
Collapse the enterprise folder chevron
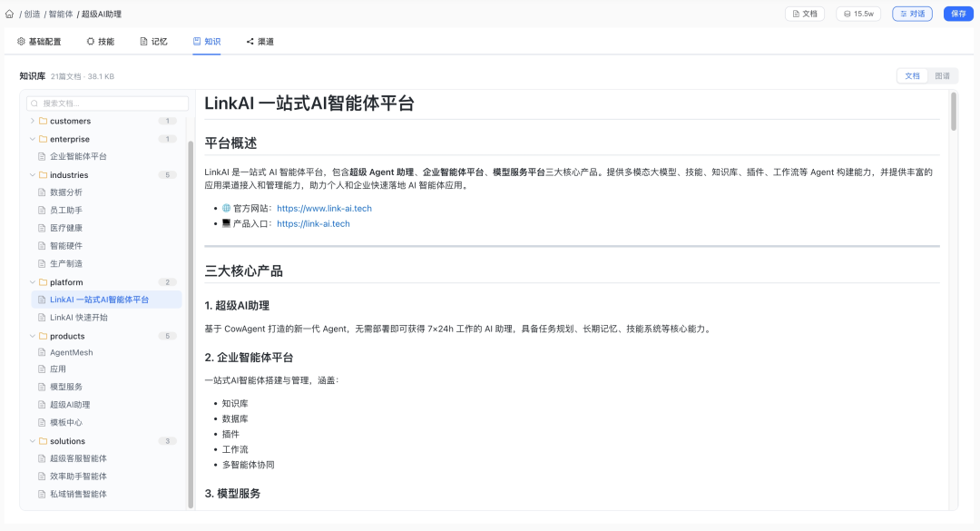point(33,139)
